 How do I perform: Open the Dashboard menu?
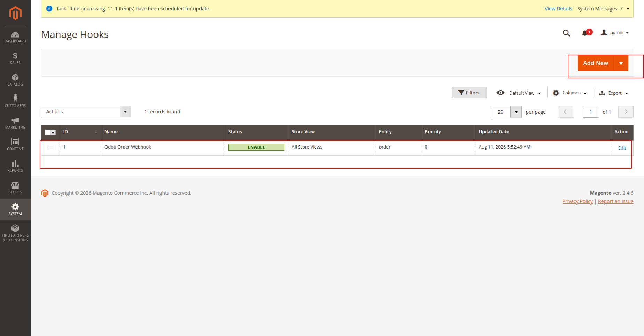tap(15, 37)
